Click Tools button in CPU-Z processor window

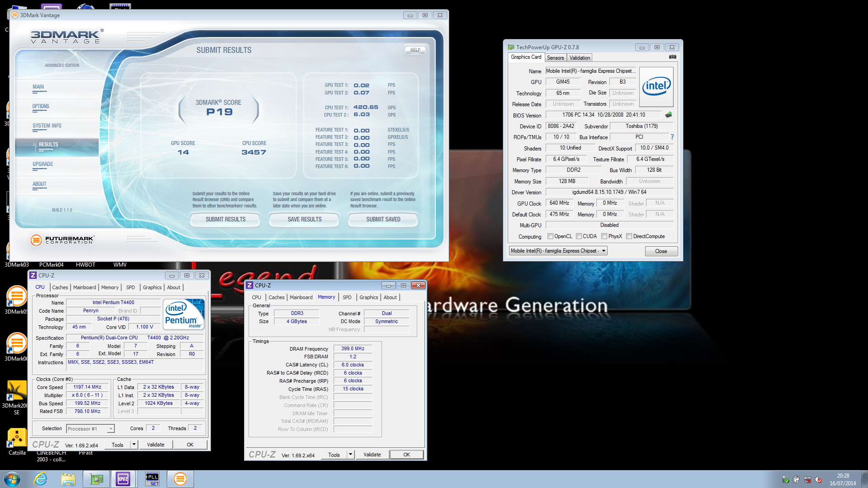[x=118, y=445]
